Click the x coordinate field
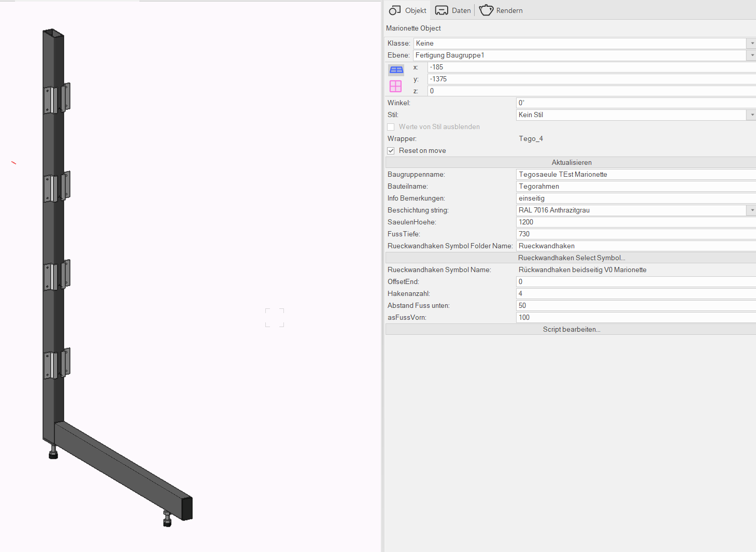The width and height of the screenshot is (756, 552). [591, 67]
